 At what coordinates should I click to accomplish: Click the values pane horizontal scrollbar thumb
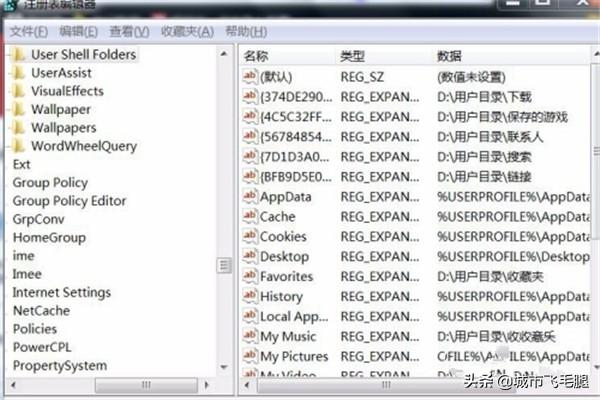pos(386,385)
